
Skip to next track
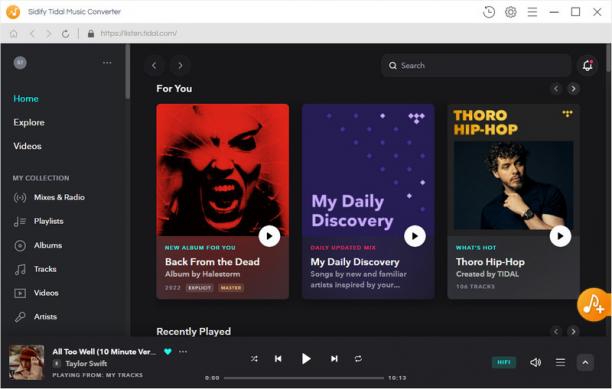pos(334,359)
